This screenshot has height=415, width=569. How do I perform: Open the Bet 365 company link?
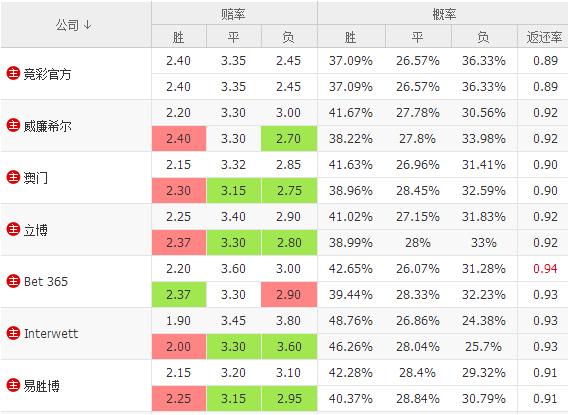pyautogui.click(x=46, y=282)
